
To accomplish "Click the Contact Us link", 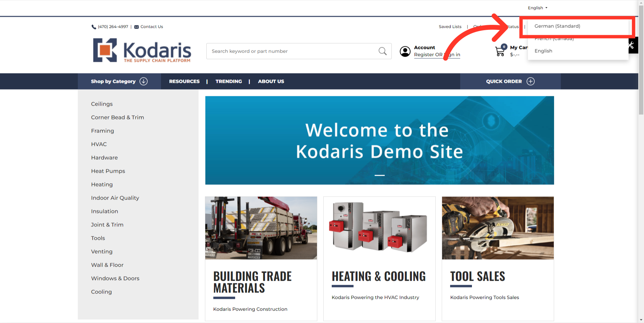I will (152, 27).
